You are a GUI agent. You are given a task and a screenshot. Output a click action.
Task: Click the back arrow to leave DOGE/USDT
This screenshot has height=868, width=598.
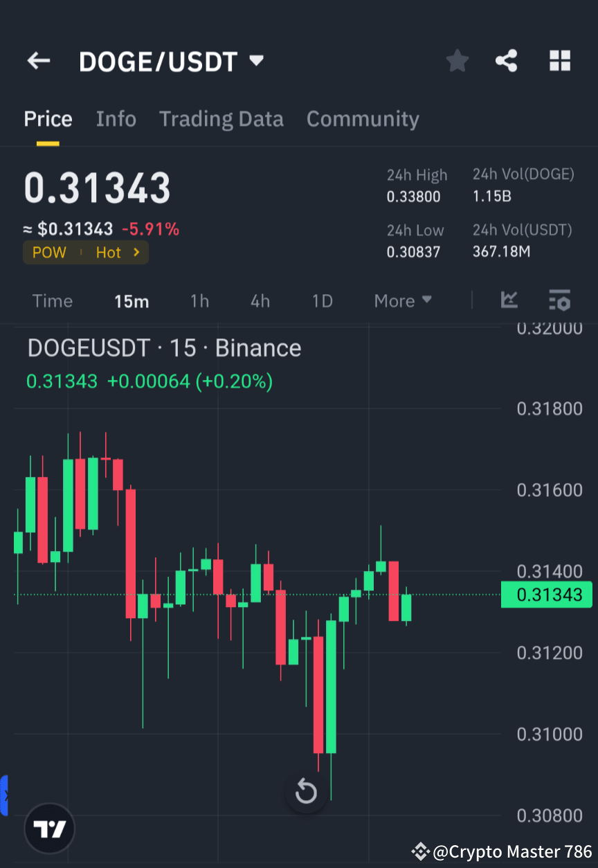[38, 60]
